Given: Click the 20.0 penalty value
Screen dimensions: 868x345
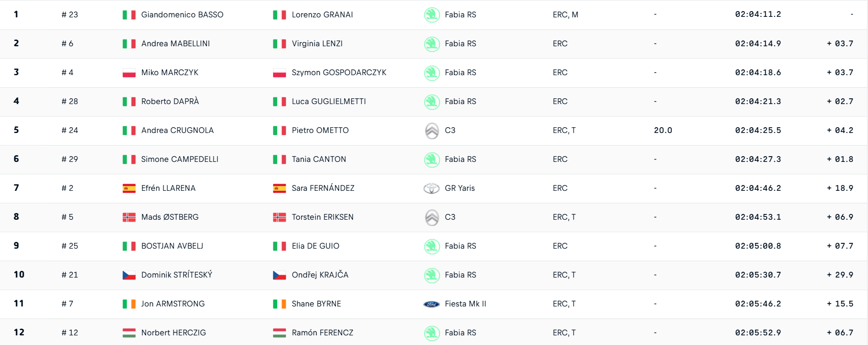Looking at the screenshot, I should [663, 130].
